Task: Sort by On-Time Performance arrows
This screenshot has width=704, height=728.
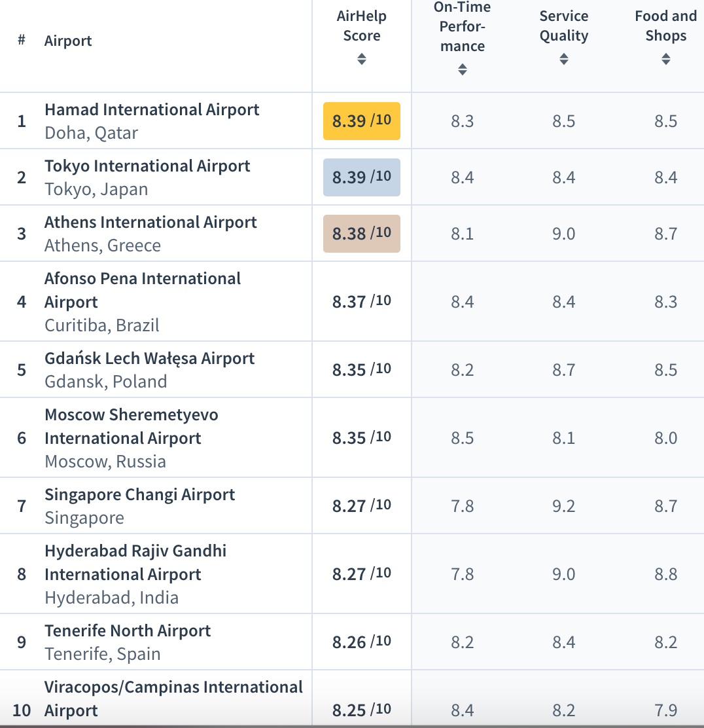Action: pos(463,69)
